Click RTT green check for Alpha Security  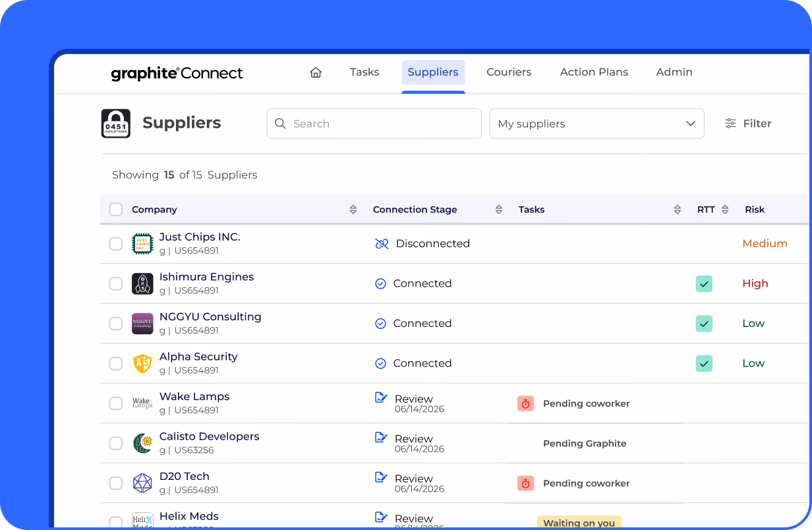click(704, 363)
